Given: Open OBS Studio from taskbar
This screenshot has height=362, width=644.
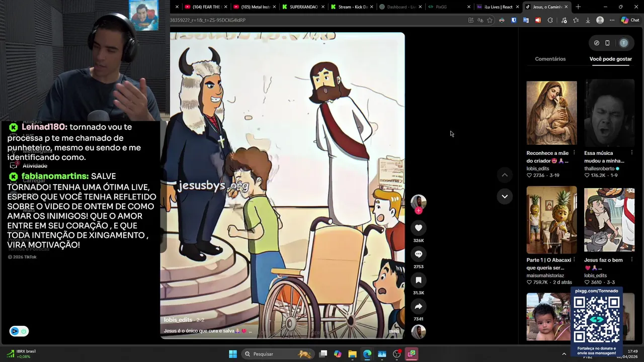Looking at the screenshot, I should click(397, 354).
